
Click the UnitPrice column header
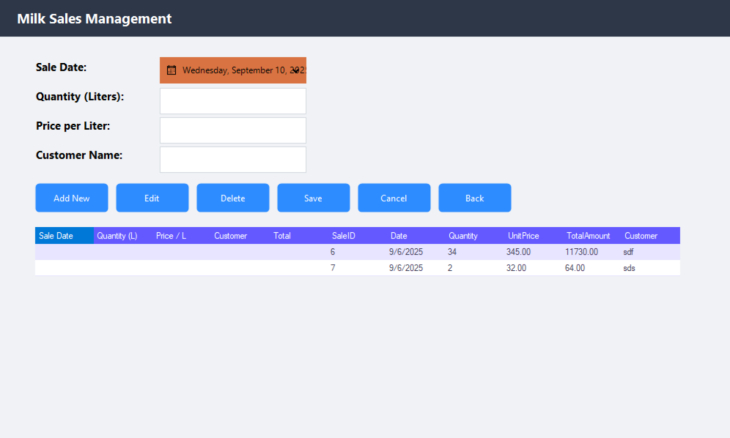pyautogui.click(x=523, y=236)
